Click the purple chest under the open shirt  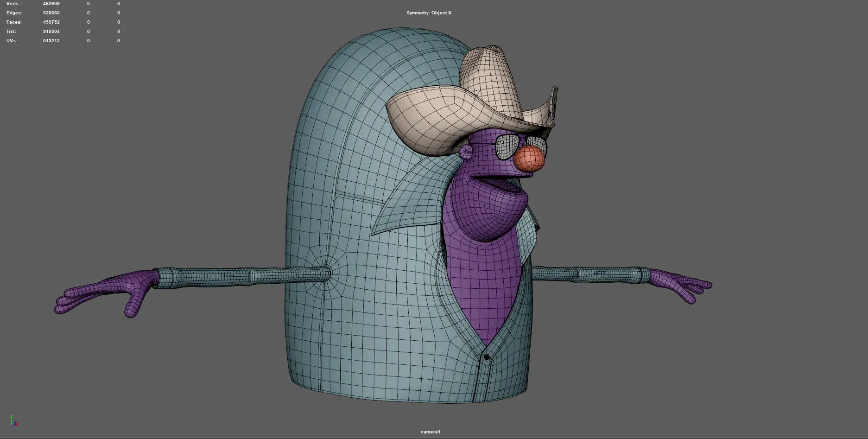(x=482, y=287)
